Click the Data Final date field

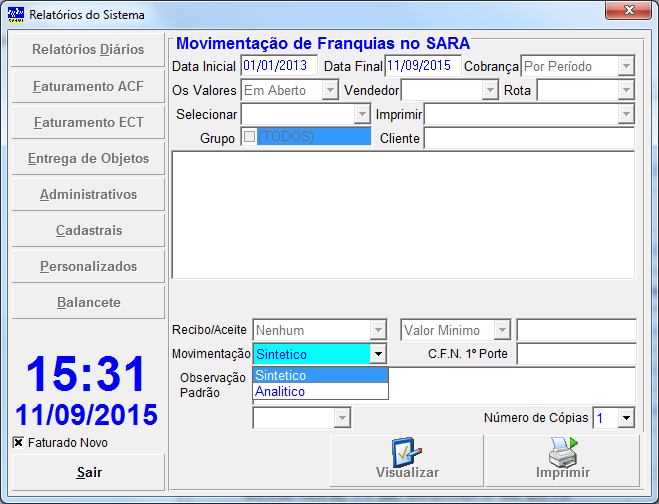[x=423, y=66]
